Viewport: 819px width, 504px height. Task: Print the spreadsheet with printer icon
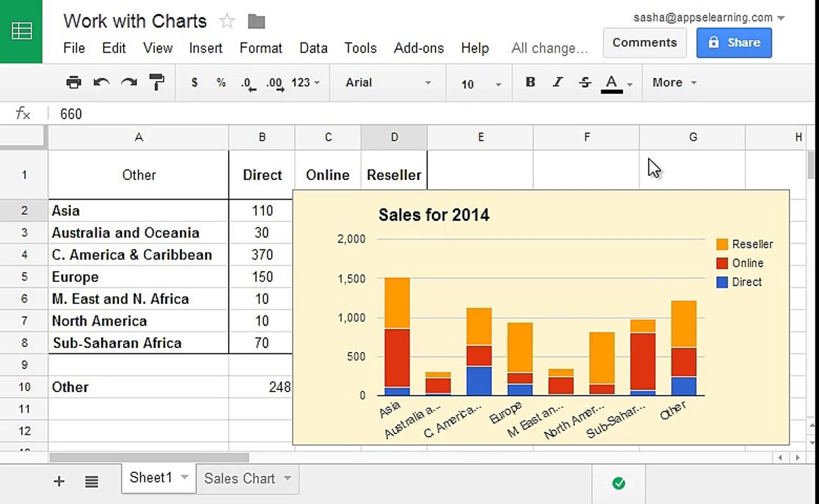(73, 83)
